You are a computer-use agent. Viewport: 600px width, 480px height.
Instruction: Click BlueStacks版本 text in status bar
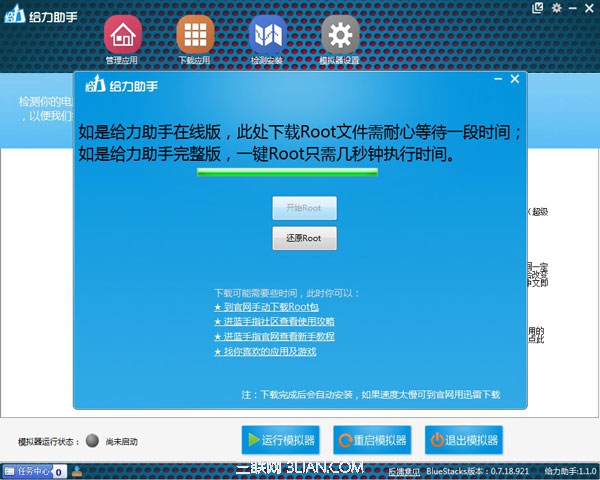478,471
